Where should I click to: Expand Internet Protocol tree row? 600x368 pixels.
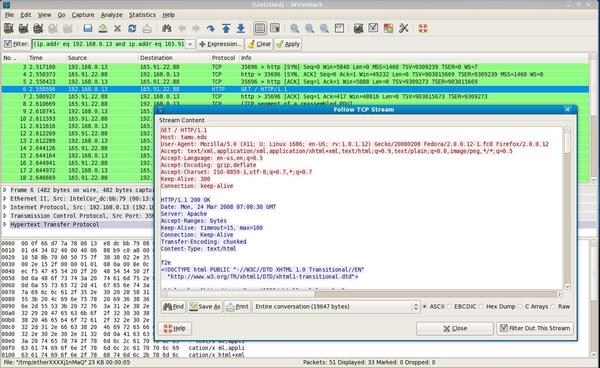point(5,207)
